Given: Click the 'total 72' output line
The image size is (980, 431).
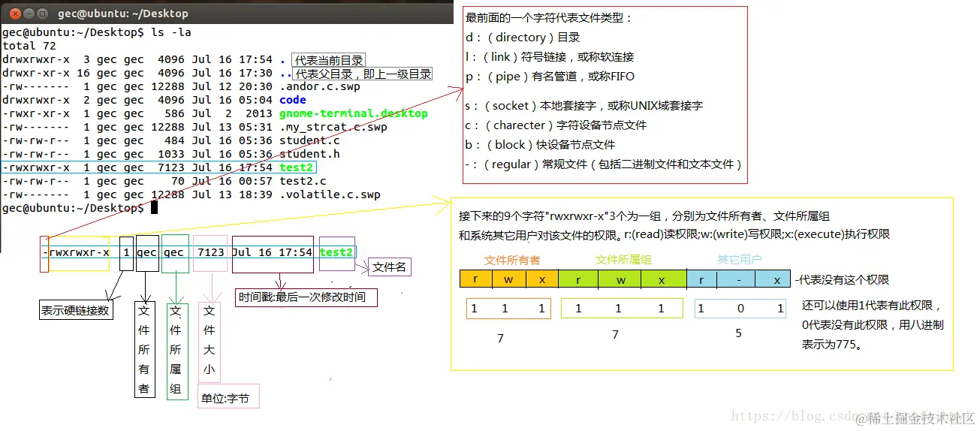Looking at the screenshot, I should pyautogui.click(x=29, y=46).
